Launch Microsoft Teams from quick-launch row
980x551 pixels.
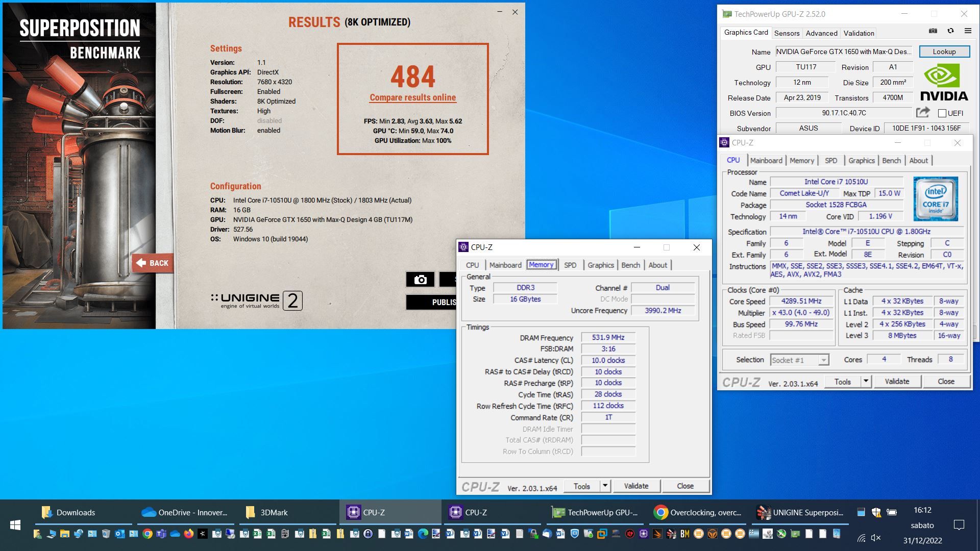pos(161,534)
